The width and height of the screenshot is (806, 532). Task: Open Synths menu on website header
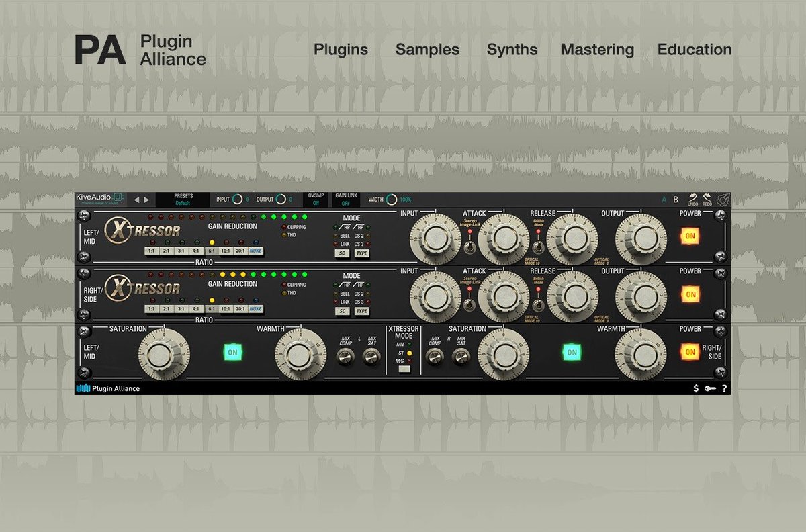click(x=512, y=50)
